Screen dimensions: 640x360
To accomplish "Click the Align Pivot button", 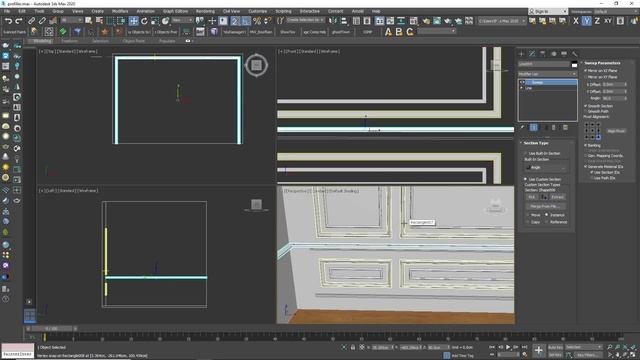I will coord(616,131).
